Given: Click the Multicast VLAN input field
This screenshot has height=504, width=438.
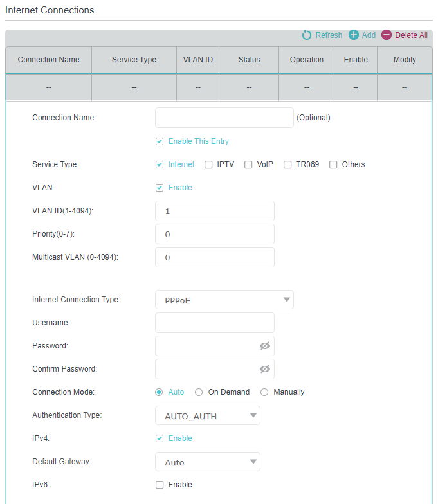Looking at the screenshot, I should (215, 257).
